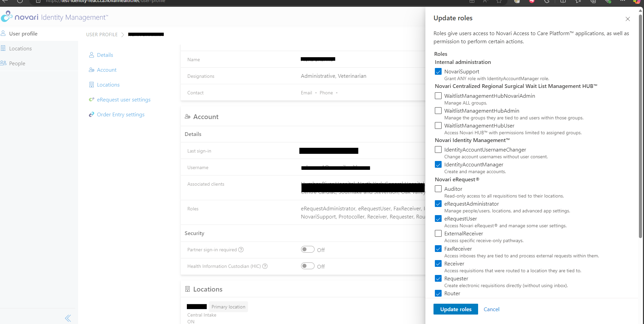Click the building icon beside the Locations heading
The height and width of the screenshot is (324, 644).
point(188,289)
